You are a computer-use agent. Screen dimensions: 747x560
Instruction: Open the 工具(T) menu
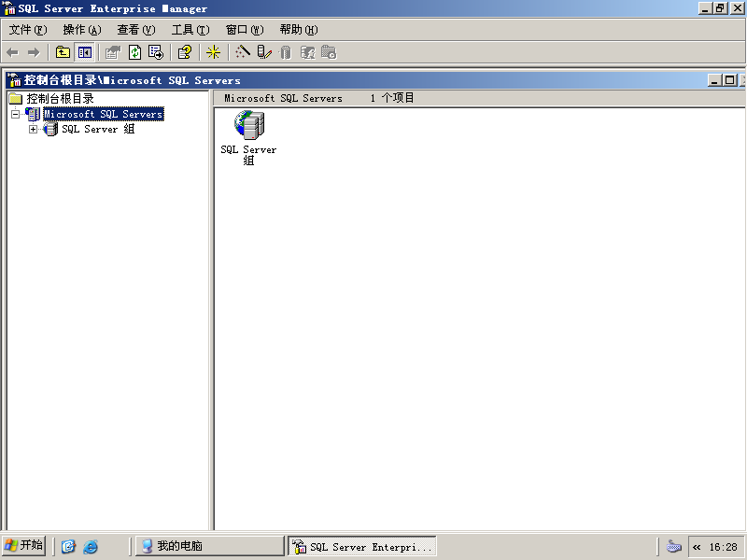pos(190,30)
